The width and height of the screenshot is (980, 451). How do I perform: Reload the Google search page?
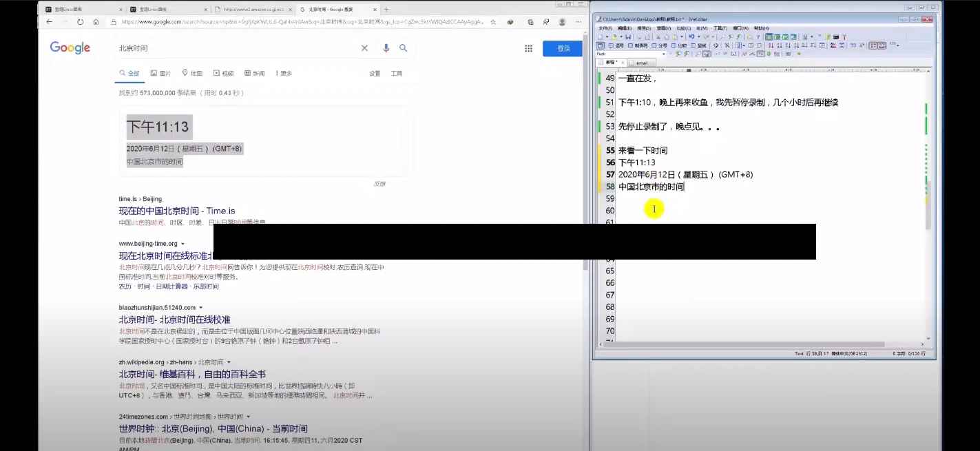point(80,22)
